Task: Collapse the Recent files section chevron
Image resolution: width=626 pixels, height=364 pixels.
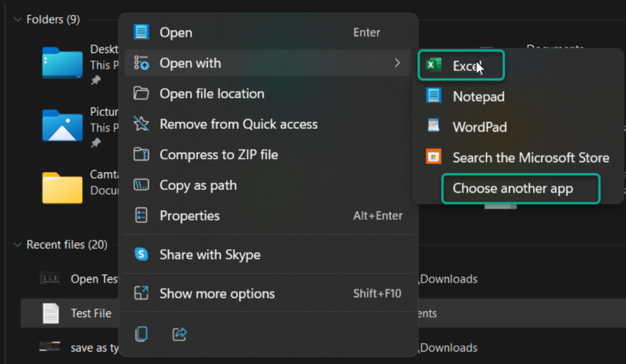Action: (17, 244)
